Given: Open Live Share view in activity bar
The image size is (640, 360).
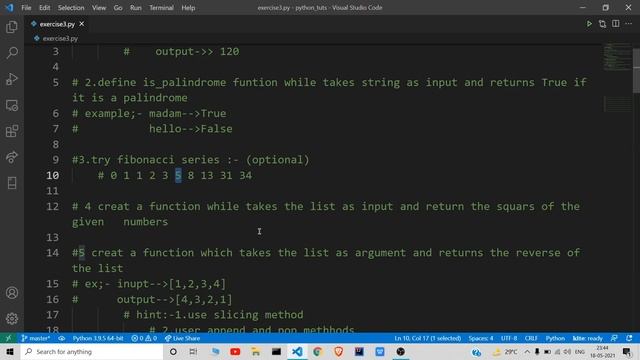Looking at the screenshot, I should (x=12, y=157).
